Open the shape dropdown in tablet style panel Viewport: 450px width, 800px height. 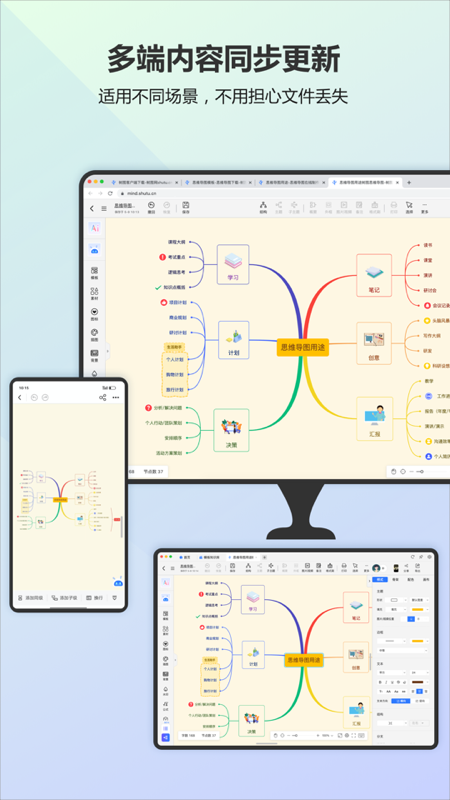coord(397,600)
